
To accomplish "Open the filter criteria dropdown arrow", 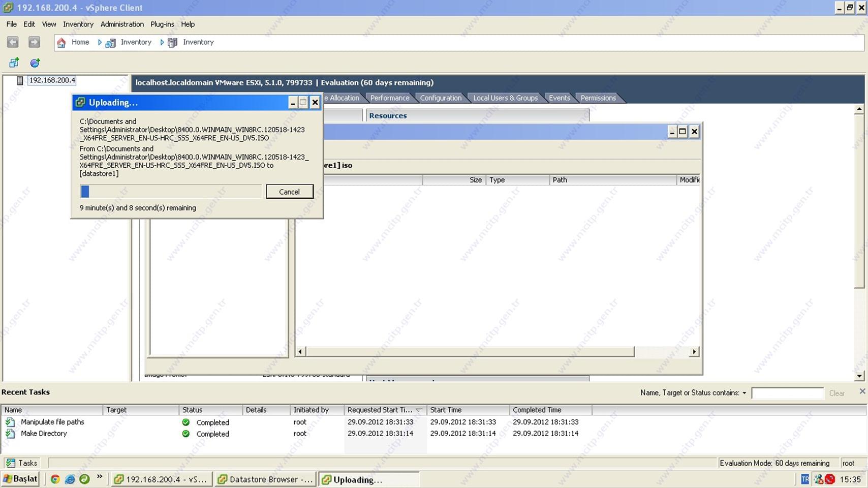I will click(x=744, y=393).
